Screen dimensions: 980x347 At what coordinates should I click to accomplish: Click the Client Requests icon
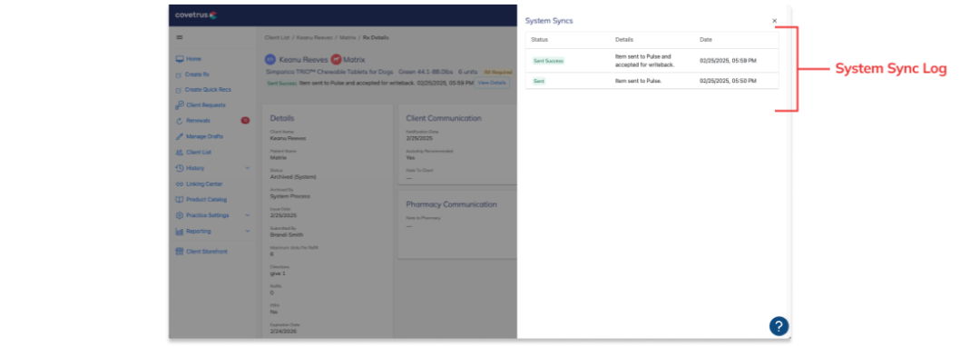(x=180, y=105)
